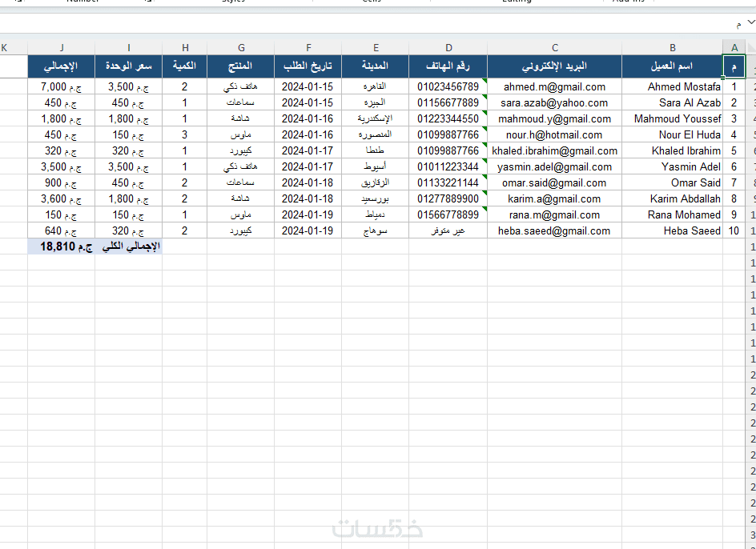This screenshot has height=549, width=756.
Task: Select the city cell القاهرة
Action: point(376,86)
